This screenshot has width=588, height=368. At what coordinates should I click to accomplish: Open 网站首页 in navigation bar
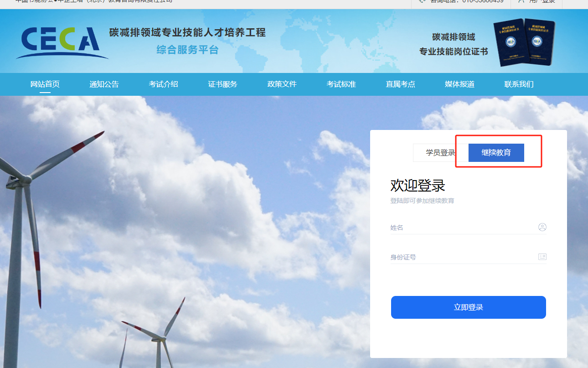[x=45, y=84]
